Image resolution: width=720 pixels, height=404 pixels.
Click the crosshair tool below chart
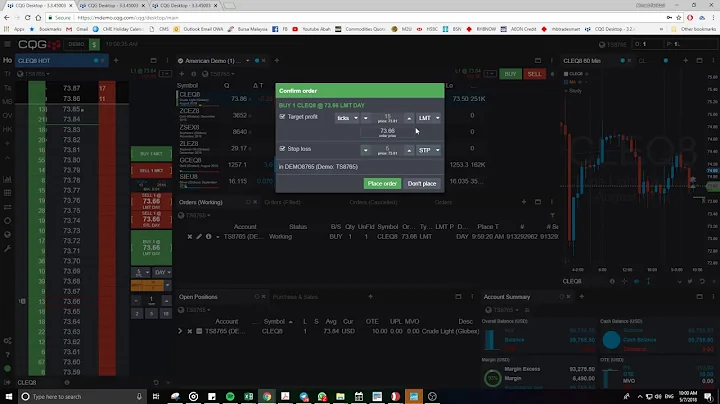pyautogui.click(x=624, y=281)
